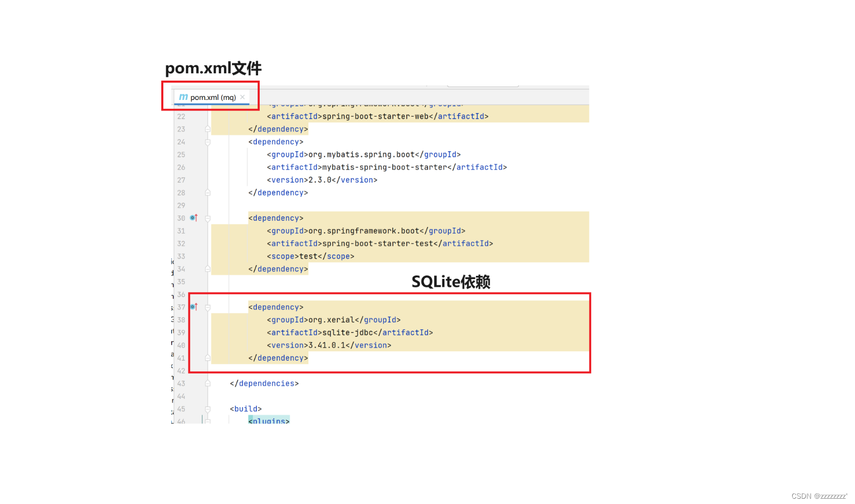Screen dimensions: 855x504
Task: Click the Maven file icon on pom.xml tab
Action: tap(183, 97)
